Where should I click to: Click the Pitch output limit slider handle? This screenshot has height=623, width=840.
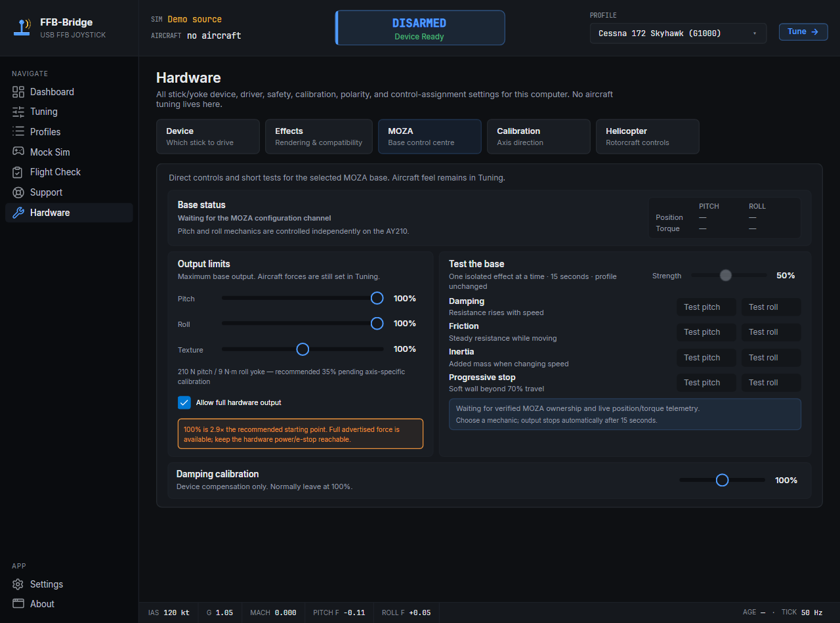click(x=377, y=298)
